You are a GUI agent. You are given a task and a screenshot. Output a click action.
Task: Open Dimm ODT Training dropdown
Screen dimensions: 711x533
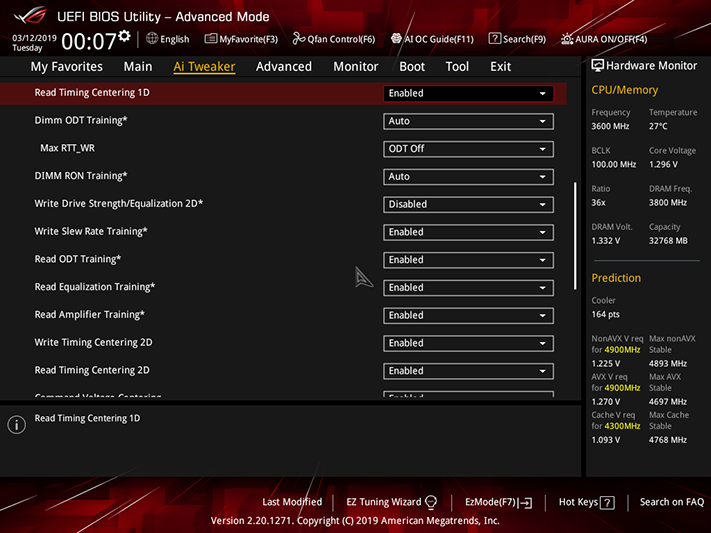click(x=468, y=121)
